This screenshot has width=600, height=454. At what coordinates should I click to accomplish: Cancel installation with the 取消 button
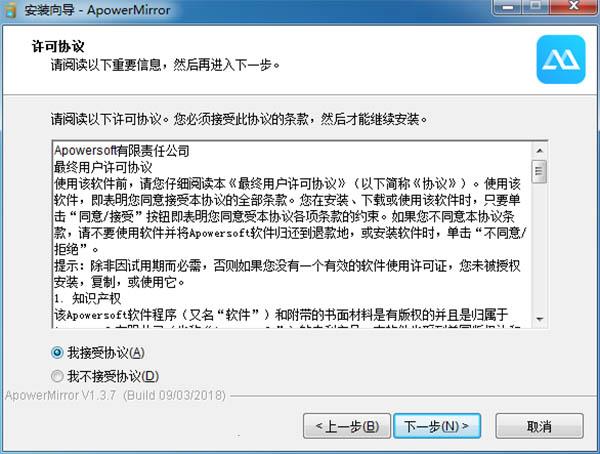(x=540, y=426)
